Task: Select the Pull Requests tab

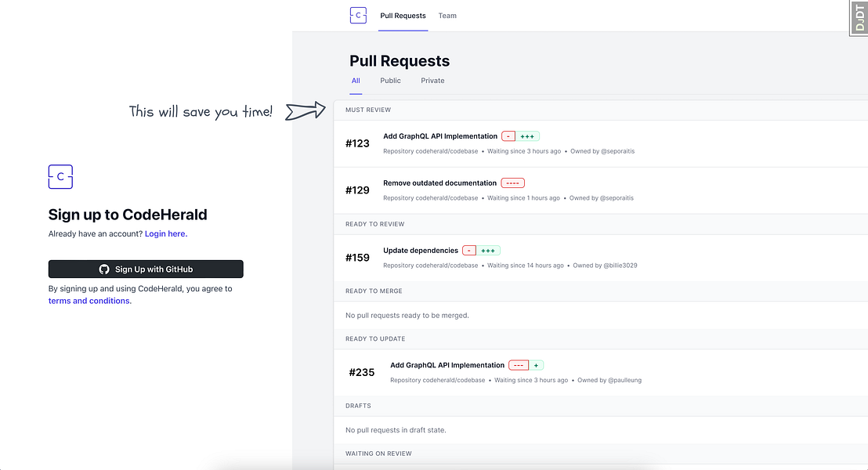Action: point(403,15)
